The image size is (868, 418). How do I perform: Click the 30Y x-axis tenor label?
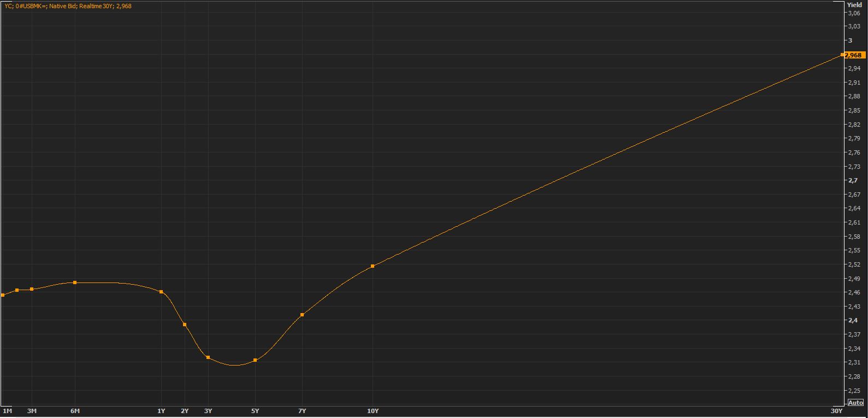point(836,411)
